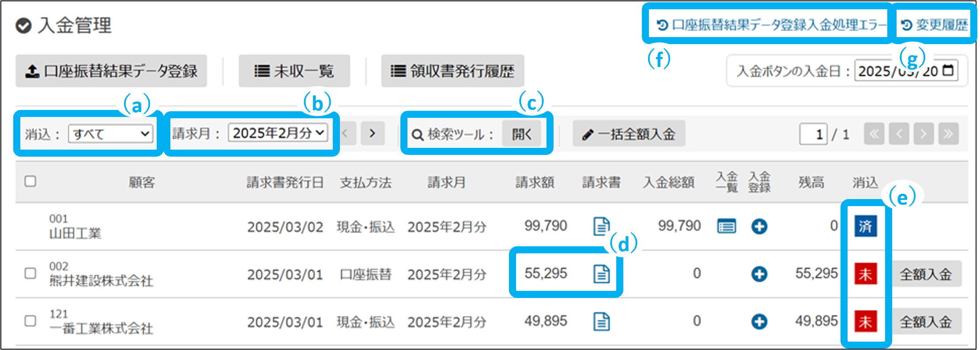
Task: Check the box for 熊井建設株式会社 row
Action: (30, 273)
